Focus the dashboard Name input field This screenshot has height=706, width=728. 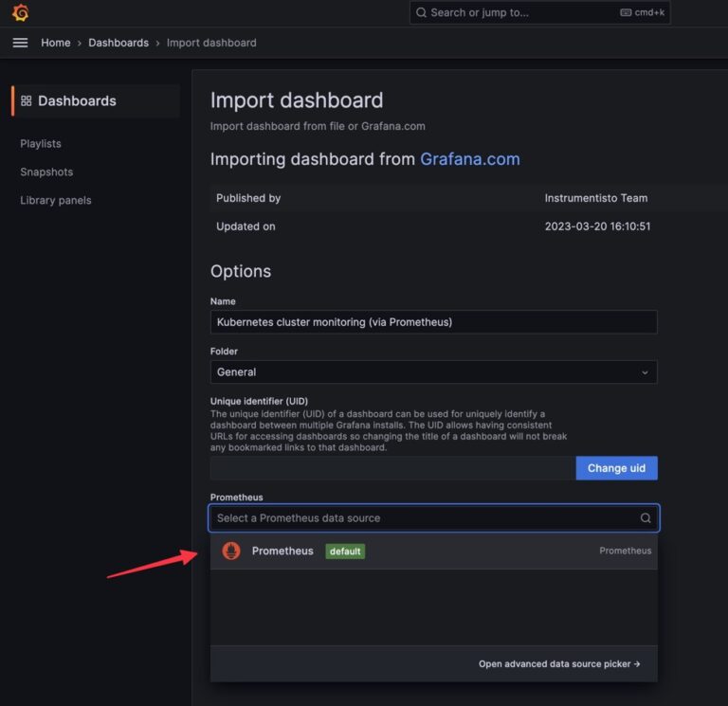tap(433, 322)
